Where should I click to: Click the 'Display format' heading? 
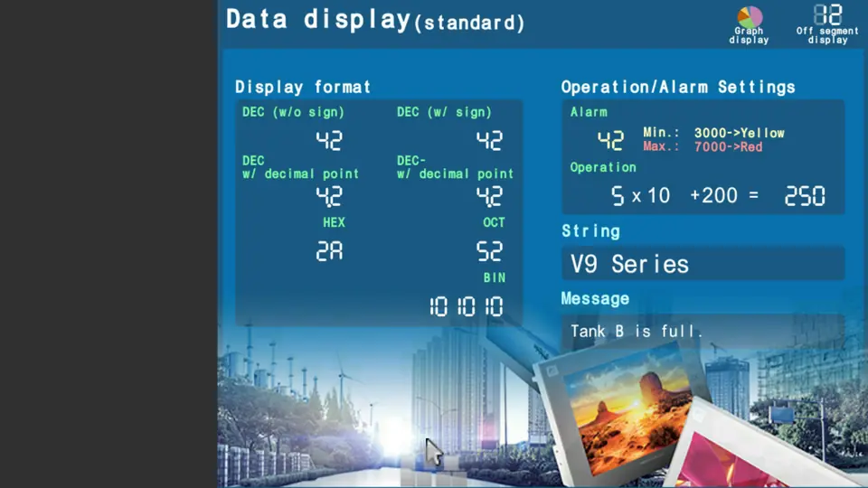point(303,87)
